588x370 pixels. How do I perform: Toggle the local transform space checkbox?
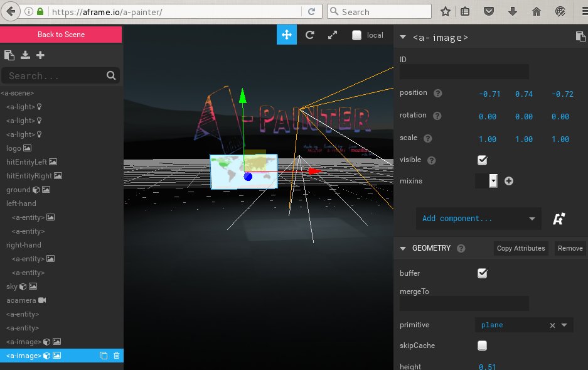click(x=356, y=35)
